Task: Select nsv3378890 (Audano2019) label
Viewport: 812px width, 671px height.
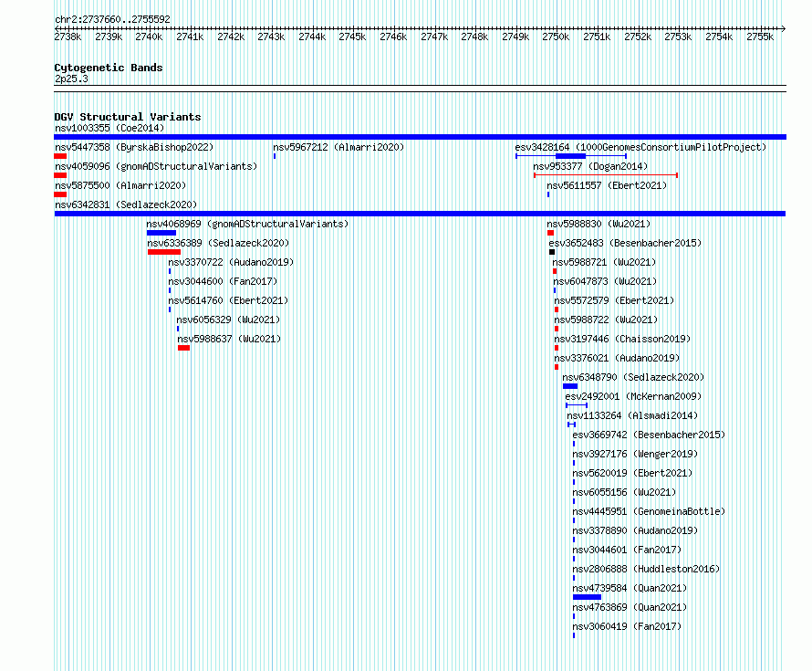Action: click(x=635, y=530)
